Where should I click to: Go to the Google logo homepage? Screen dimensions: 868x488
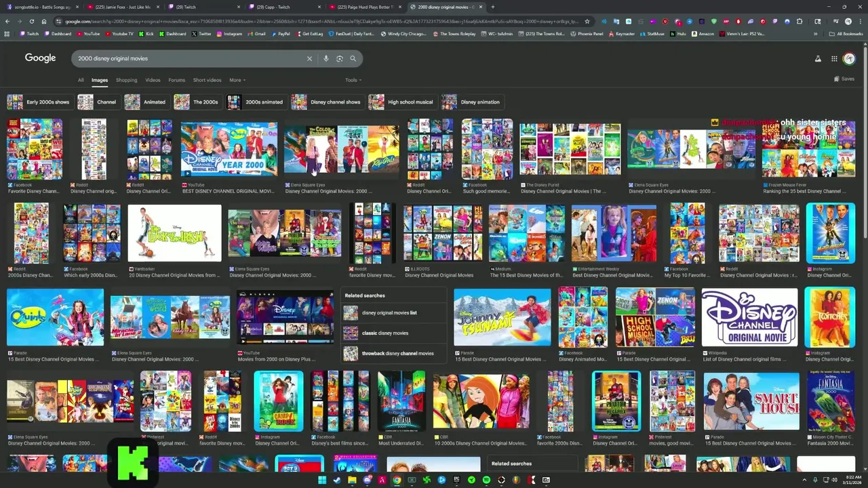tap(41, 58)
